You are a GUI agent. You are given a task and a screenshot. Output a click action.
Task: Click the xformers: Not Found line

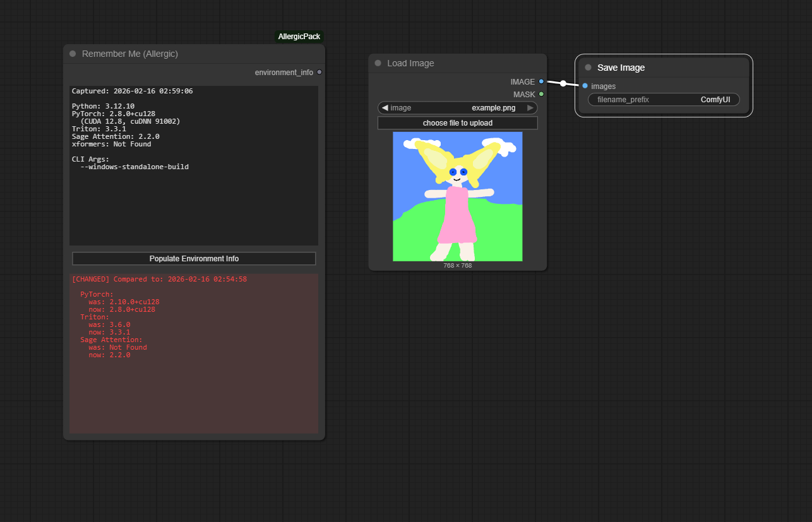click(112, 144)
